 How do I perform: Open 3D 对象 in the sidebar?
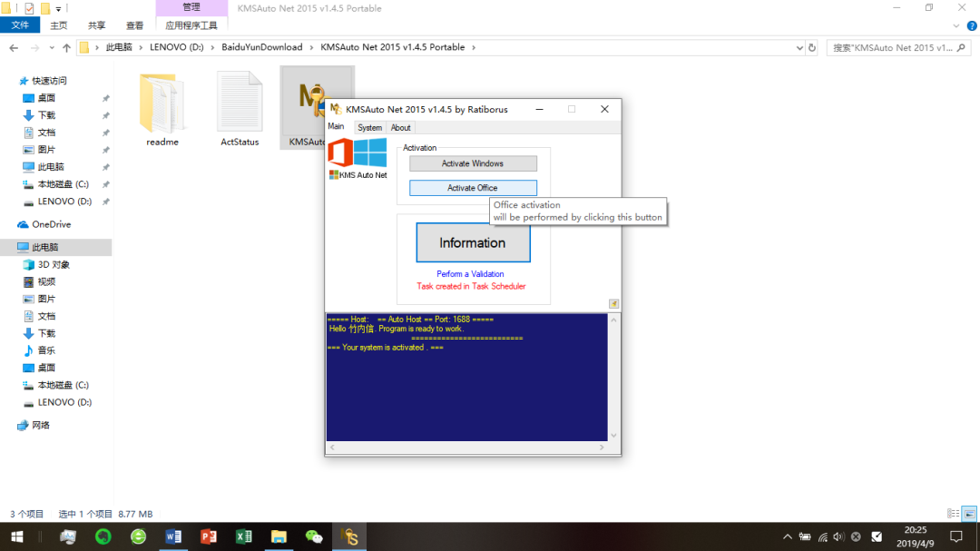(x=54, y=264)
